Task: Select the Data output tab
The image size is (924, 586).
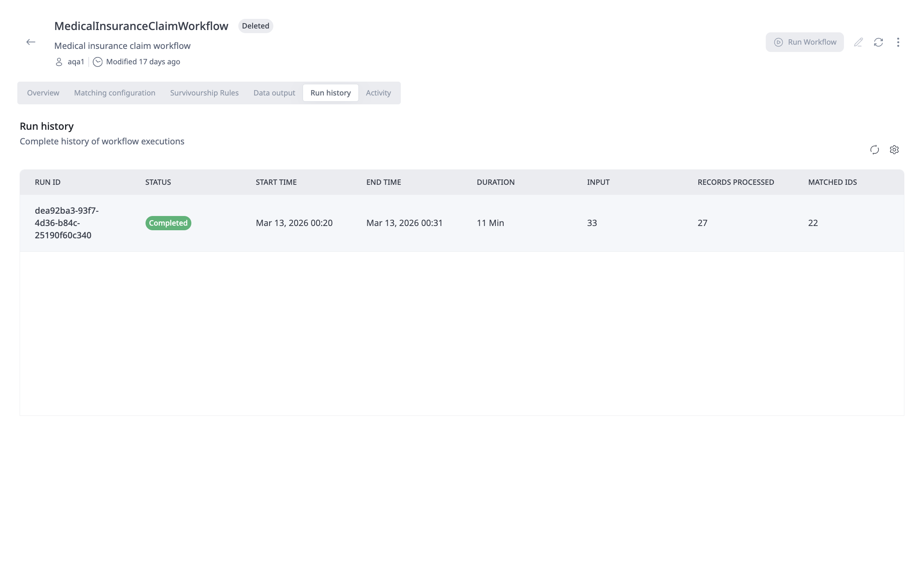Action: (x=274, y=93)
